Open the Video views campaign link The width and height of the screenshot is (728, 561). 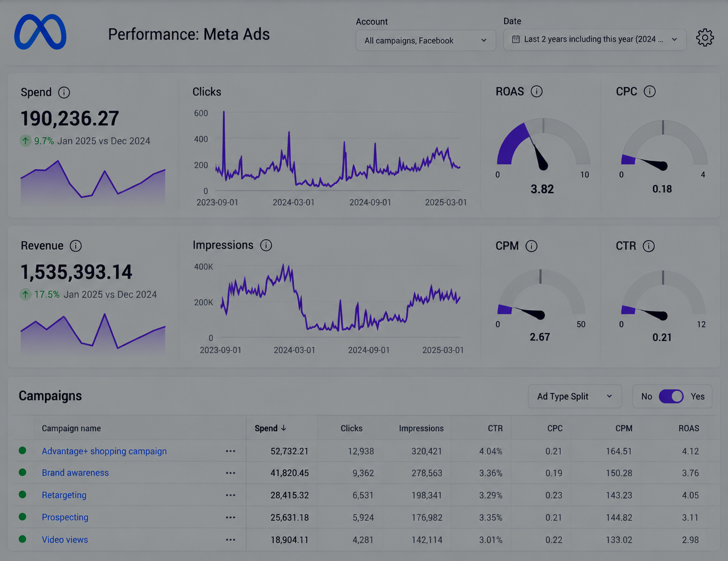click(65, 540)
